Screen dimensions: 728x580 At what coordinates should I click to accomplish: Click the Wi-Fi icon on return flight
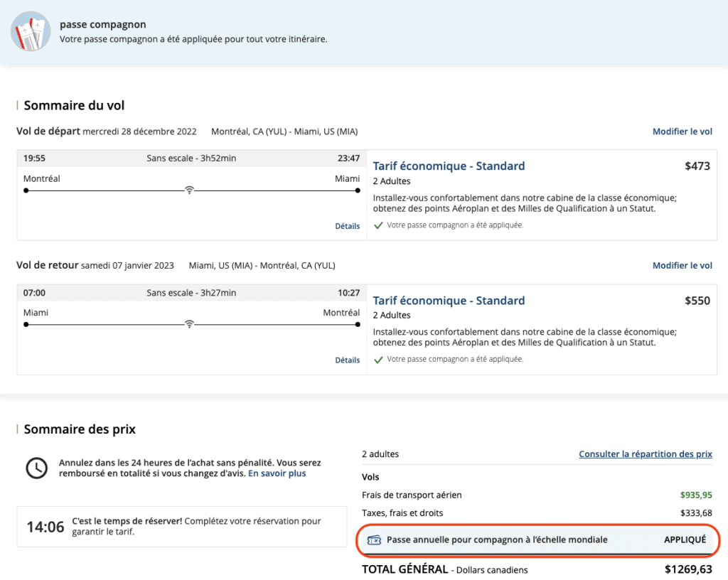click(x=189, y=324)
